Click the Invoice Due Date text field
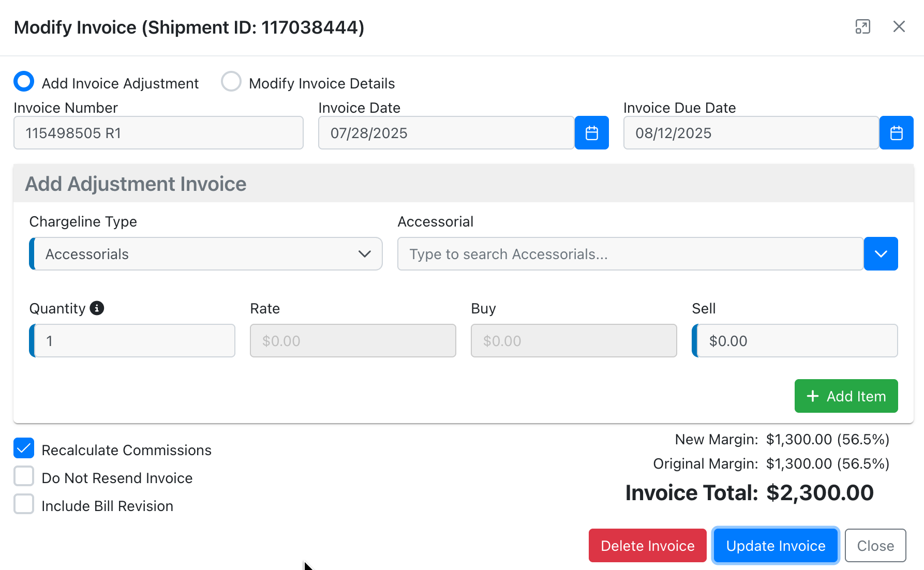The width and height of the screenshot is (924, 570). (x=751, y=133)
